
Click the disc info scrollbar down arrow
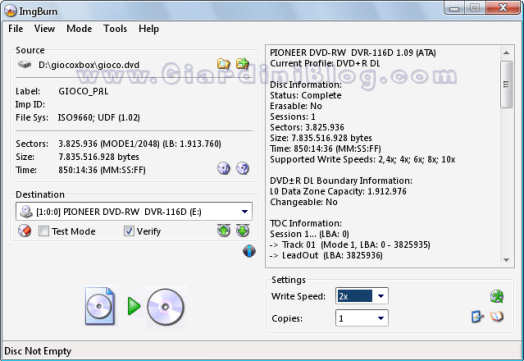pos(506,260)
